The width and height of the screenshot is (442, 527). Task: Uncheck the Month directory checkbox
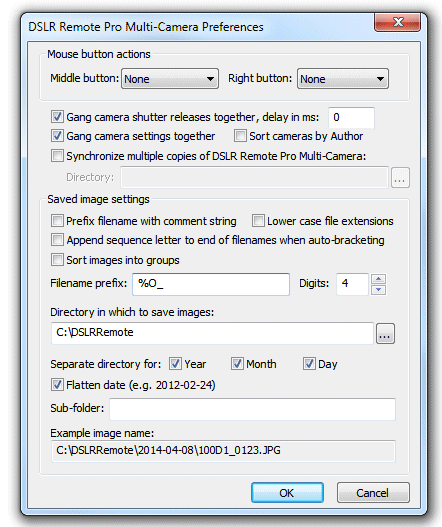237,364
